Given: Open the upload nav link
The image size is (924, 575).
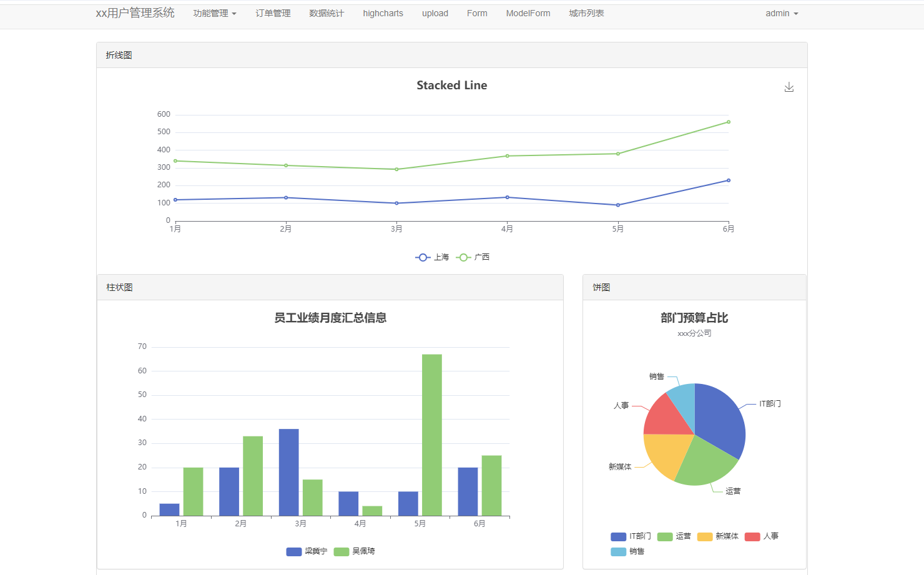Looking at the screenshot, I should (435, 13).
